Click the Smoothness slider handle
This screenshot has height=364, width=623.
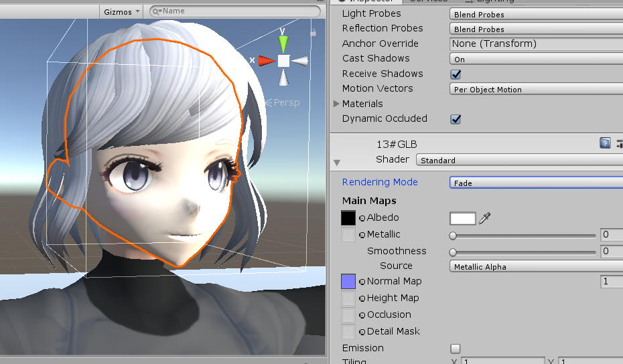point(453,252)
